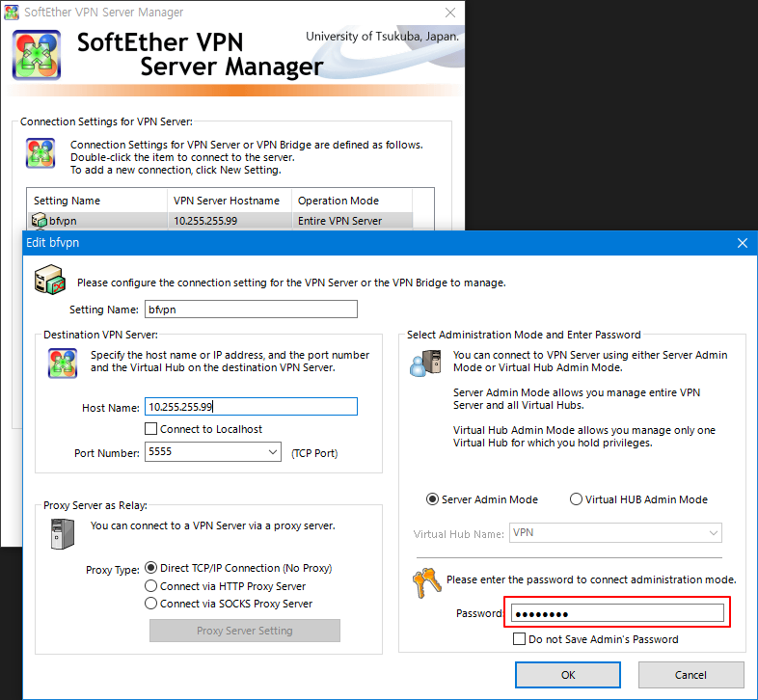
Task: Click Cancel in the Edit bfvpn dialog
Action: click(690, 675)
